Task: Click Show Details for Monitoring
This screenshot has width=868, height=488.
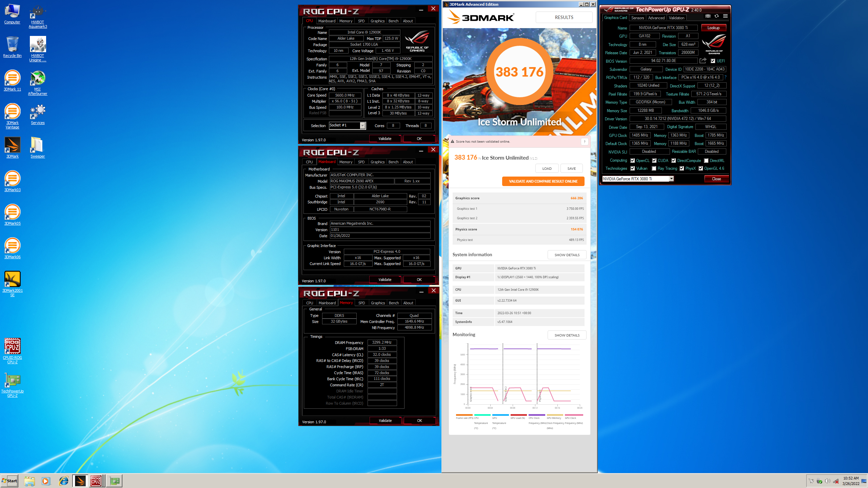Action: coord(567,335)
